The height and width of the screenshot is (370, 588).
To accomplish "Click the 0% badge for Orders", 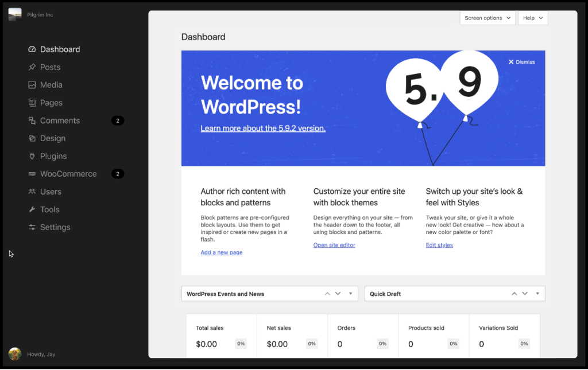I will click(382, 344).
